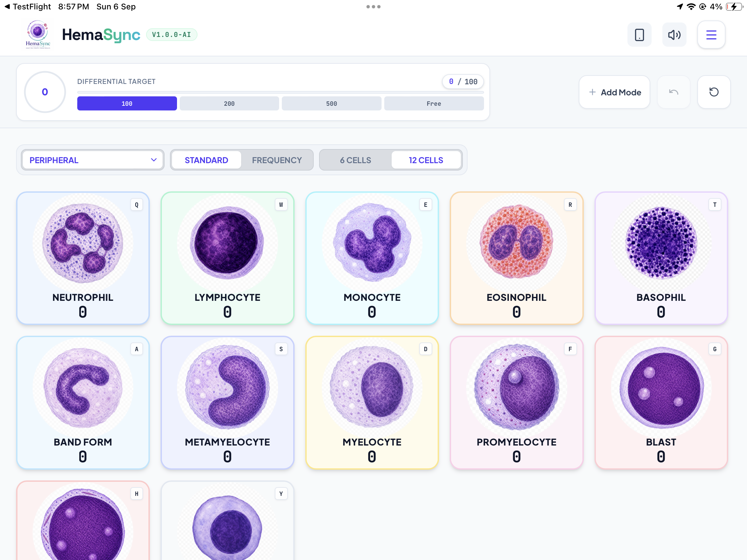Tap the Band Form cell illustration
747x560 pixels.
tap(83, 387)
